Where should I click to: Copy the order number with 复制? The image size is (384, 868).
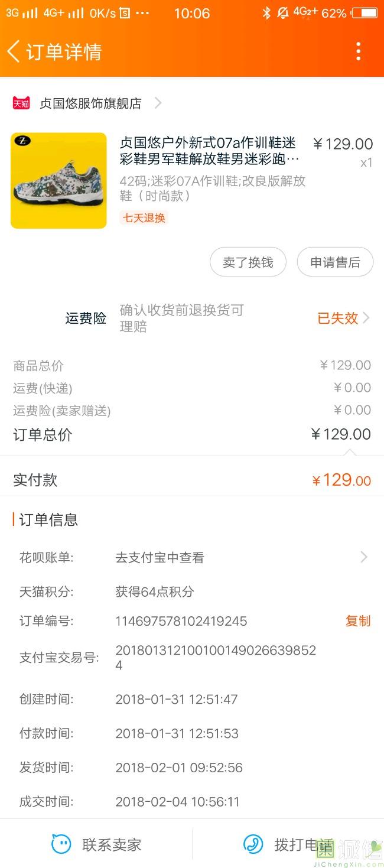358,621
